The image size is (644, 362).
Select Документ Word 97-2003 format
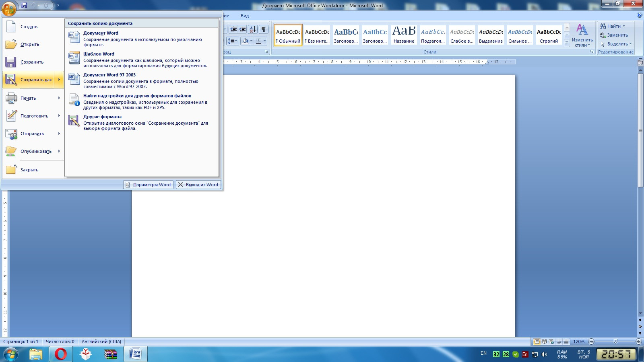(142, 80)
